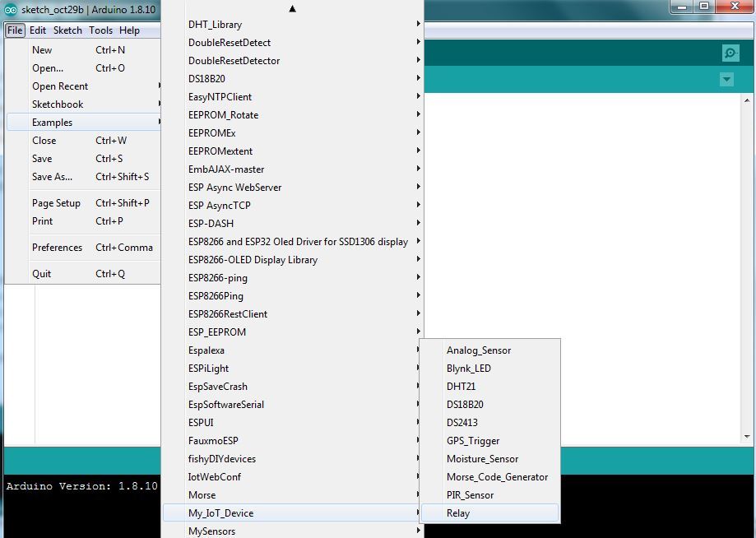The width and height of the screenshot is (756, 538).
Task: Open Page Setup from File menu
Action: [83, 203]
